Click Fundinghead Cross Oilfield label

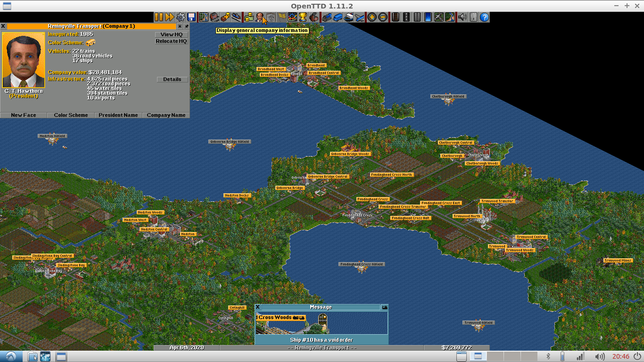click(x=362, y=264)
